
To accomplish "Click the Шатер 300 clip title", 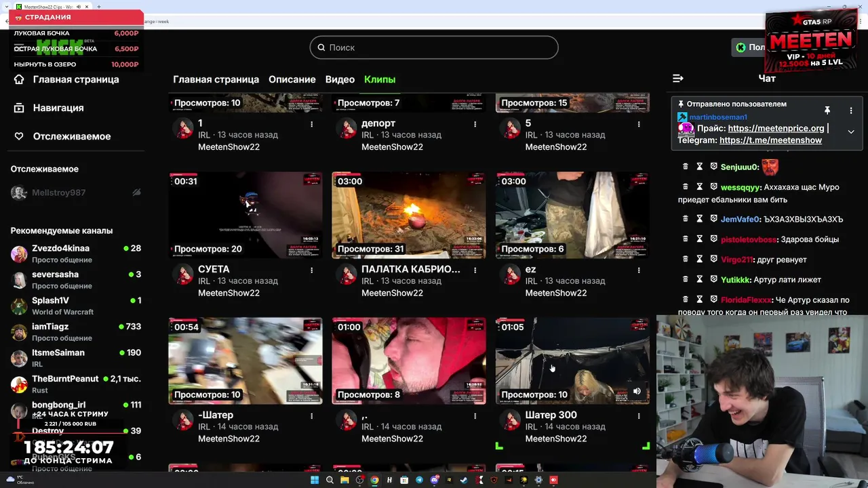I will tap(551, 415).
